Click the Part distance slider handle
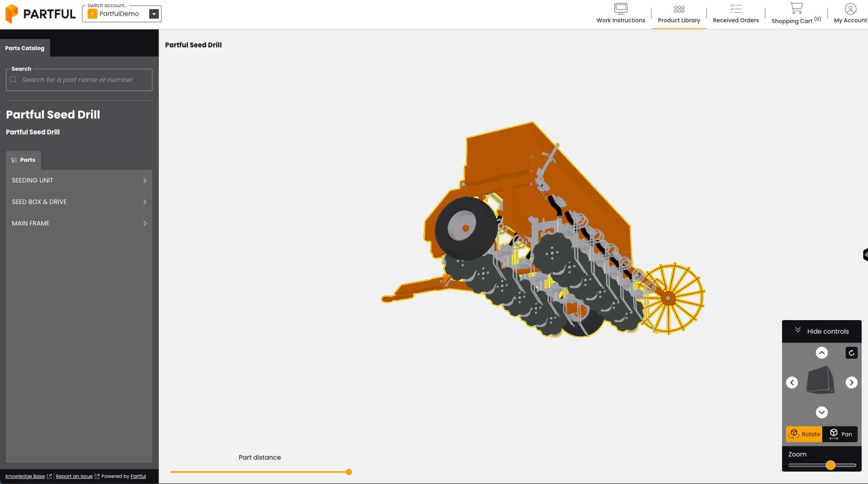Image resolution: width=868 pixels, height=484 pixels. [x=349, y=472]
